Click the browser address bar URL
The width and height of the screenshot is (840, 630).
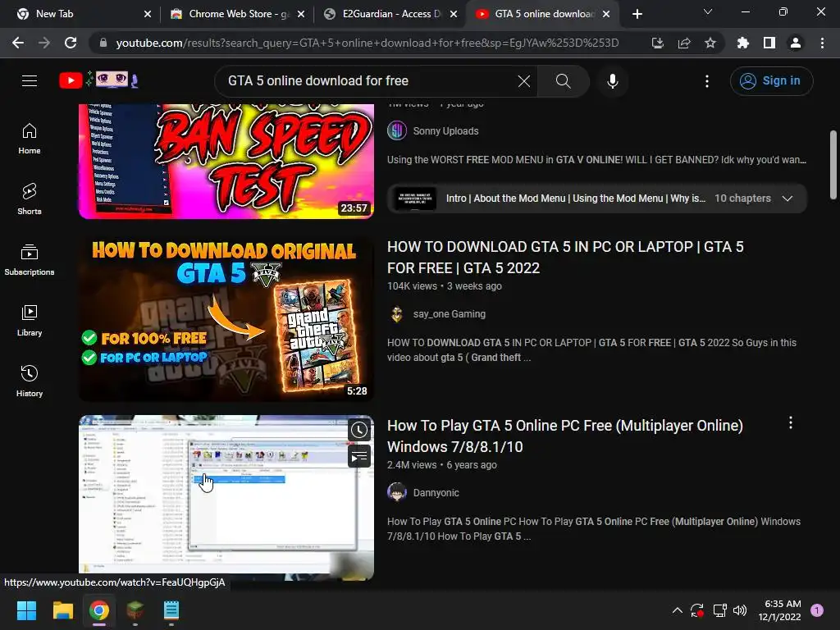click(x=367, y=43)
